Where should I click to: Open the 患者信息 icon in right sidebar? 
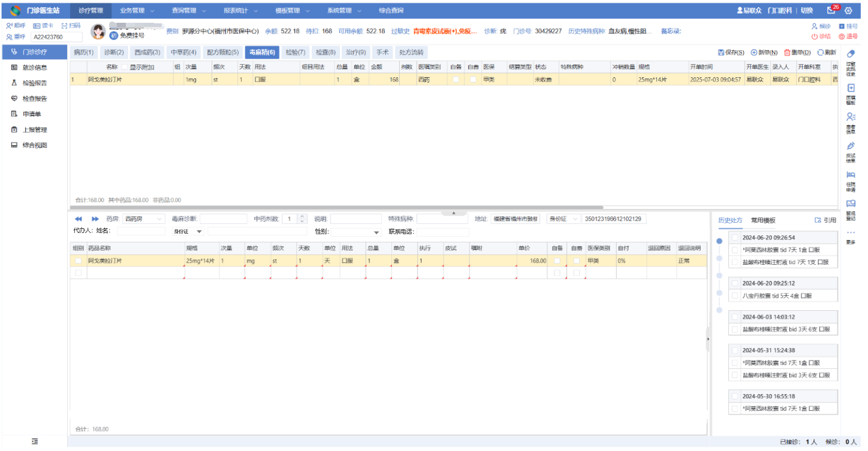tap(851, 117)
